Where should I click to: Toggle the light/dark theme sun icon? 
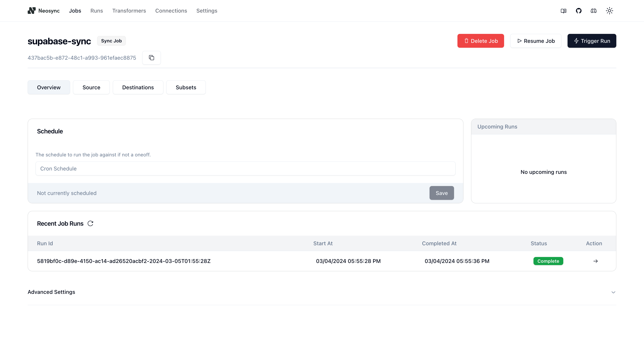click(x=609, y=11)
